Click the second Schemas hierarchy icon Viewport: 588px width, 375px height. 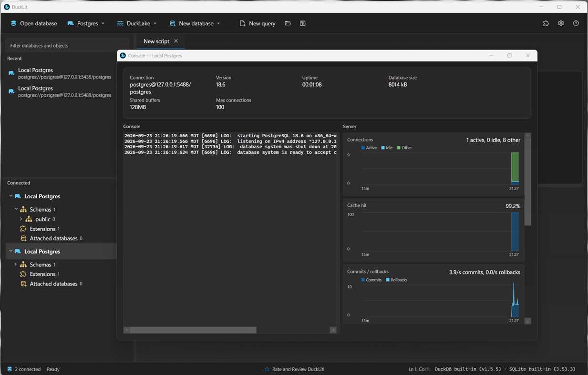tap(23, 264)
